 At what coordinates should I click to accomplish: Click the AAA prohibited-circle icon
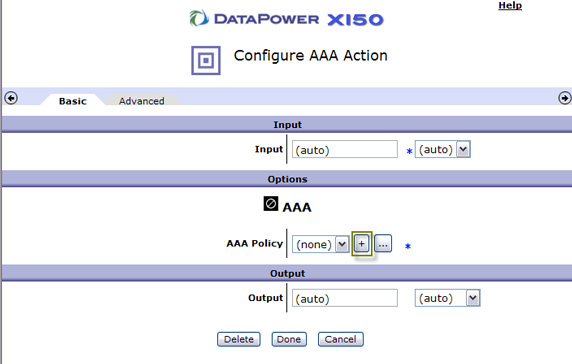(x=271, y=204)
